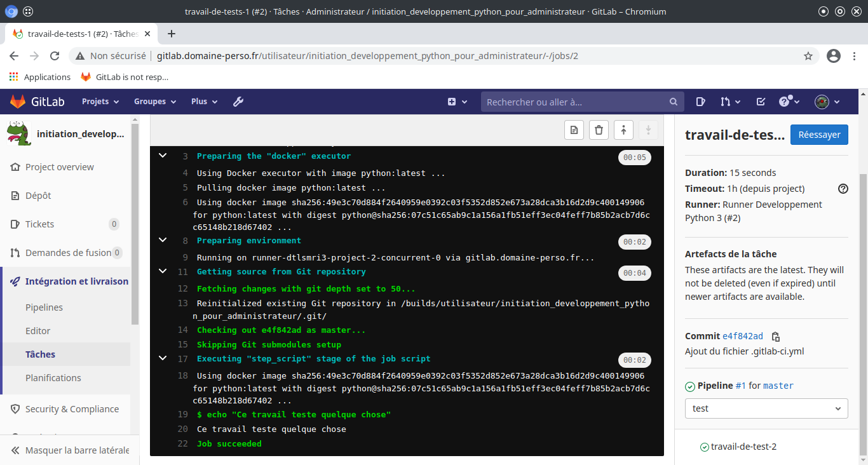The height and width of the screenshot is (465, 868).
Task: Click the search field 'Rechercher ou aller à…'
Action: (575, 102)
